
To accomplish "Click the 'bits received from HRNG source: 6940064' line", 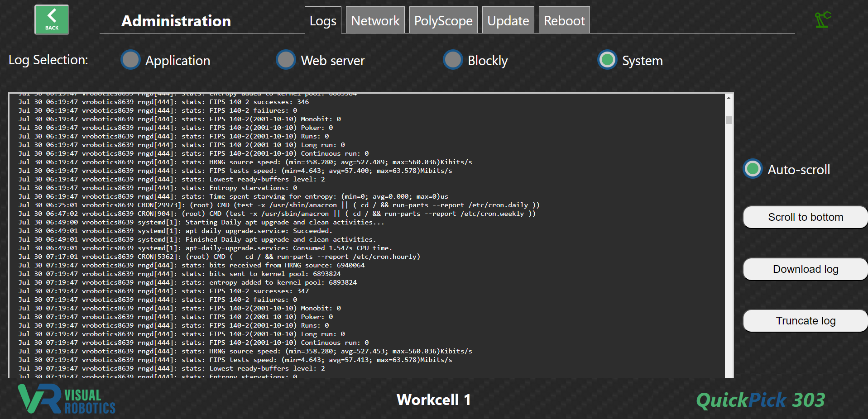I will 192,265.
